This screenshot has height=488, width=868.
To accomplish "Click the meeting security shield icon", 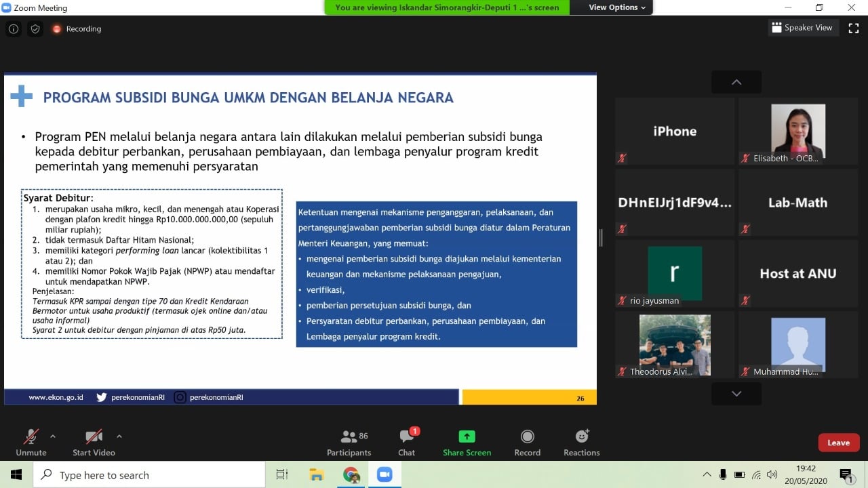I will pos(35,28).
